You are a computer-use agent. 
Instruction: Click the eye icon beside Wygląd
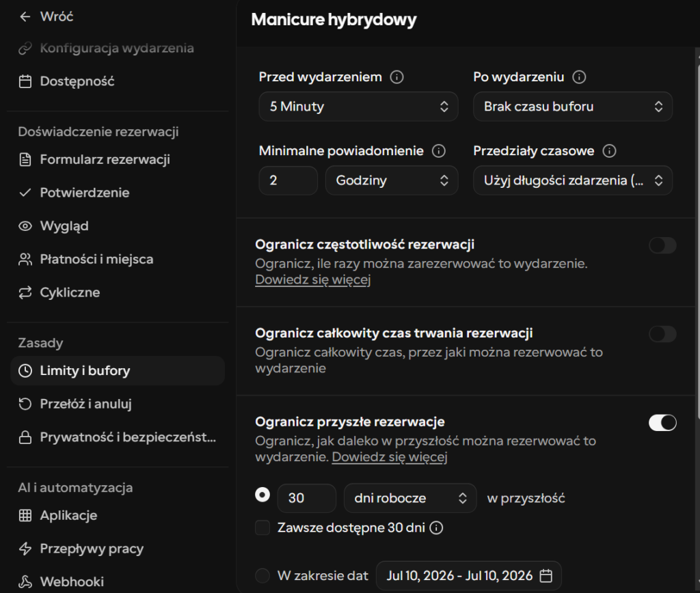tap(25, 226)
